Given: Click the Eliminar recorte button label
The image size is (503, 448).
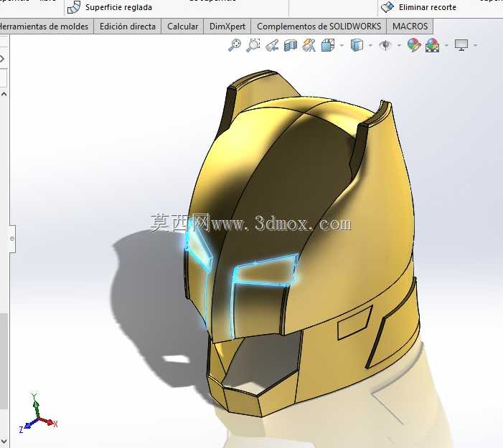Looking at the screenshot, I should point(427,7).
